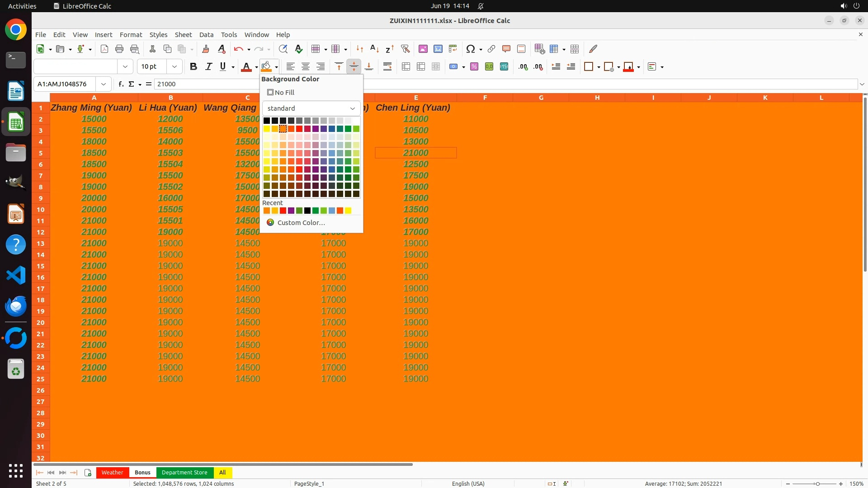The height and width of the screenshot is (488, 868).
Task: Open the font size dropdown
Action: (x=175, y=67)
